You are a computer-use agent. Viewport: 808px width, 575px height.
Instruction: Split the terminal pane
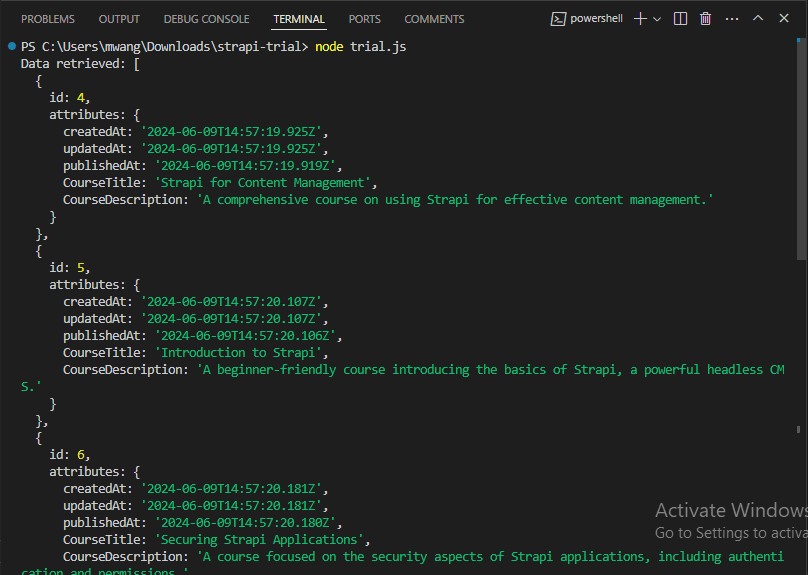pos(680,19)
